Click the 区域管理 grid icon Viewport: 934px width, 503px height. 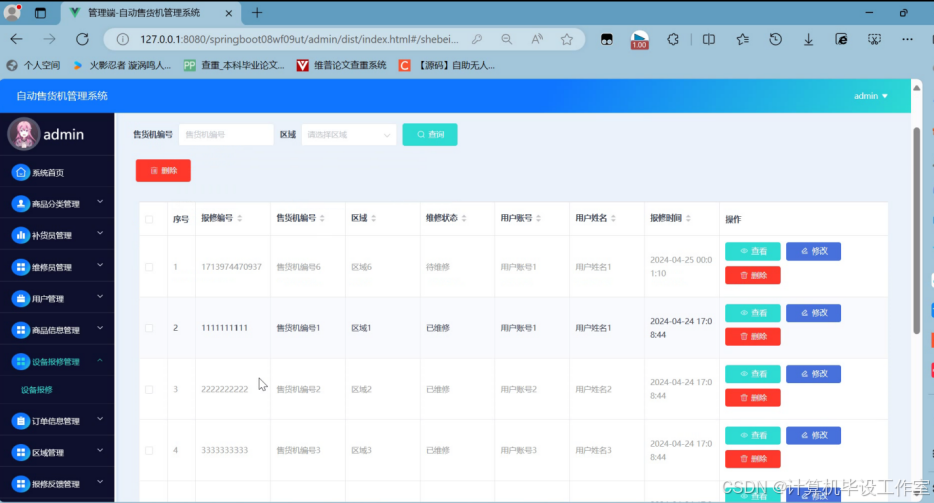(x=21, y=452)
